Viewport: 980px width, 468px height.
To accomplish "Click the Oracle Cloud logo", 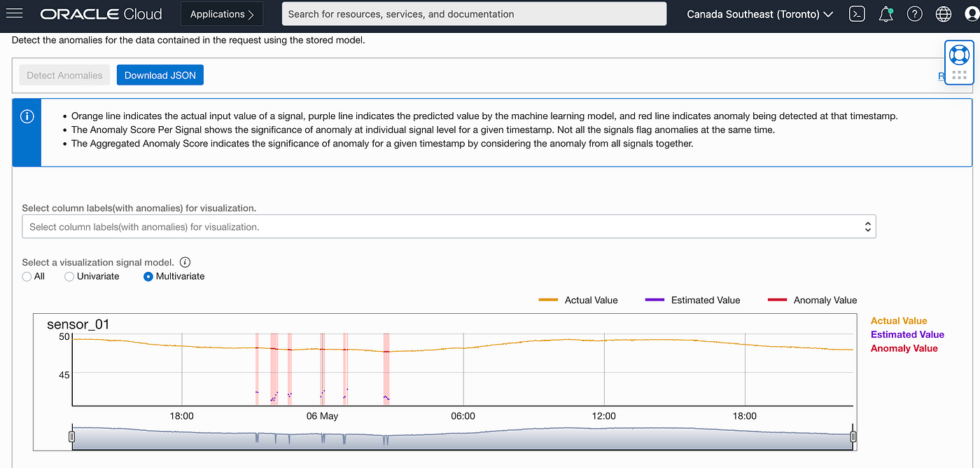I will click(x=100, y=13).
